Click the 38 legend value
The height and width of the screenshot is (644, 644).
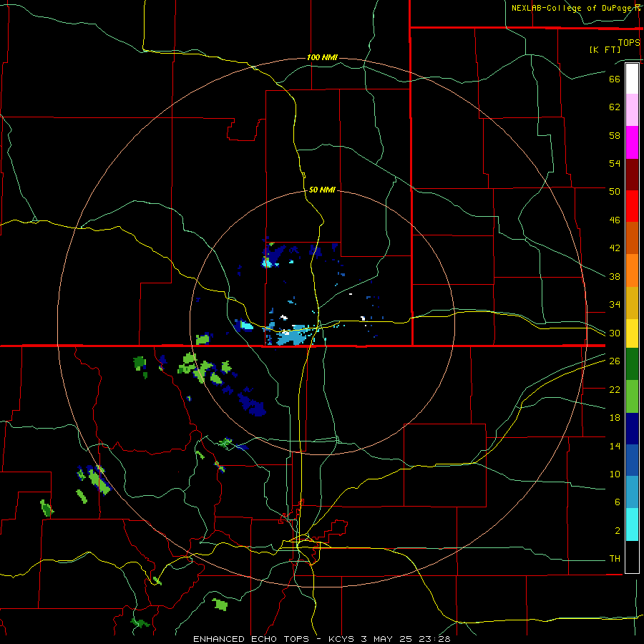click(x=615, y=276)
